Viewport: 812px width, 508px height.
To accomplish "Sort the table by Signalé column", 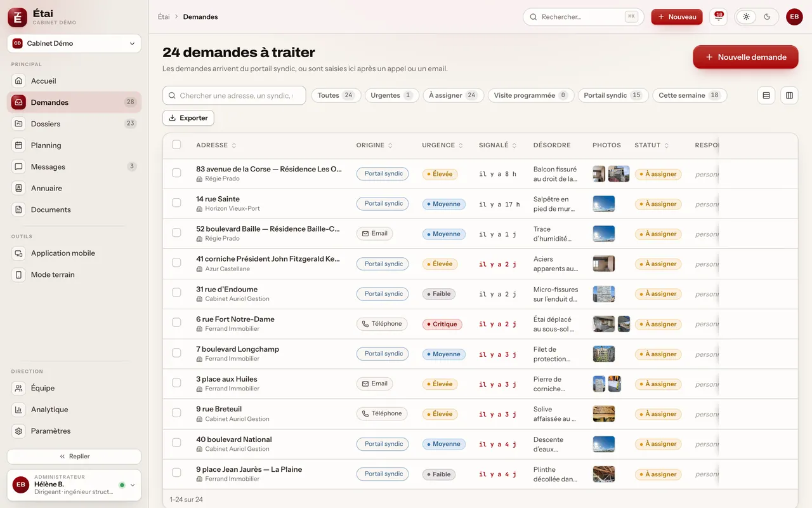I will pos(498,145).
